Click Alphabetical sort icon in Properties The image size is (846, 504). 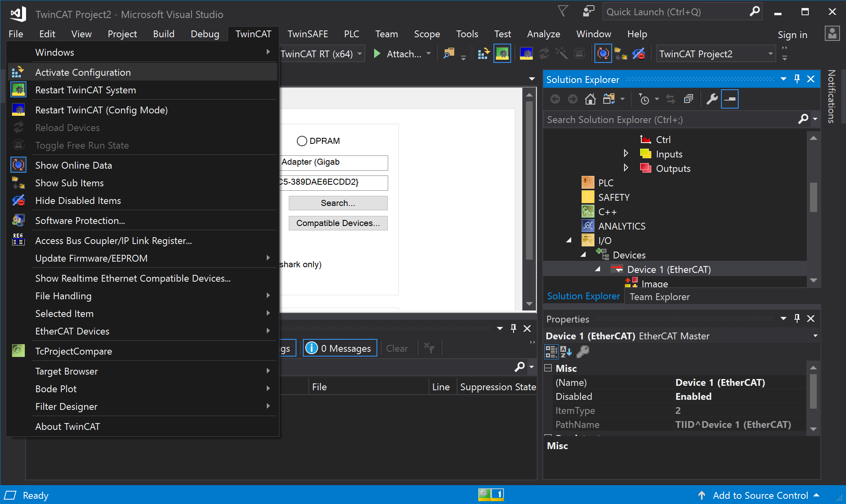click(566, 352)
